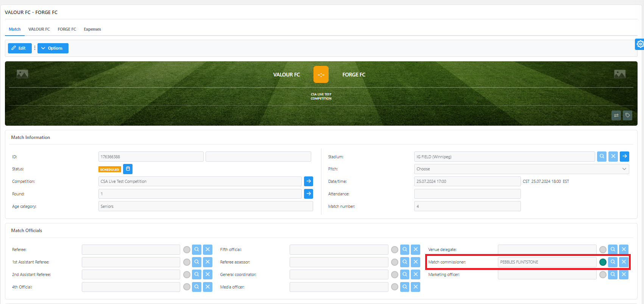
Task: Remove Match commissioner with X icon
Action: 624,262
